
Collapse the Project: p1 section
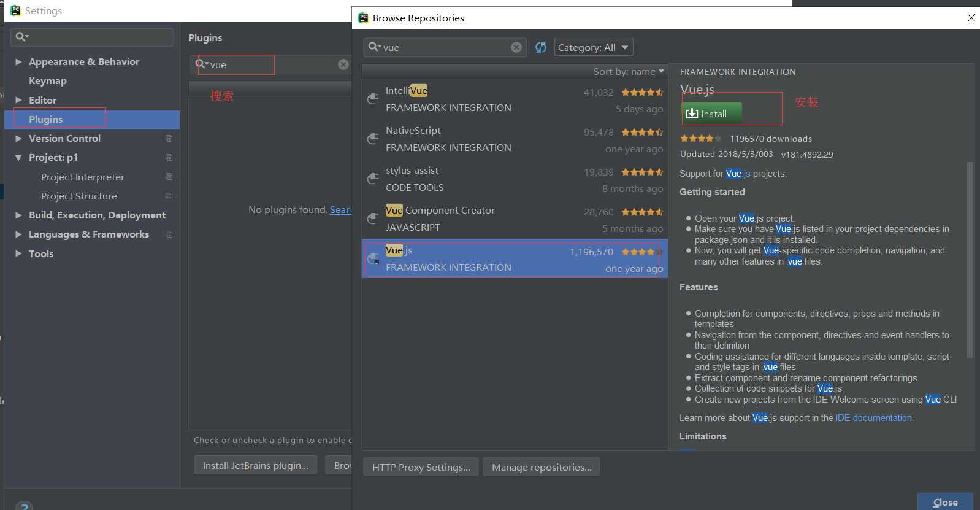coord(18,158)
